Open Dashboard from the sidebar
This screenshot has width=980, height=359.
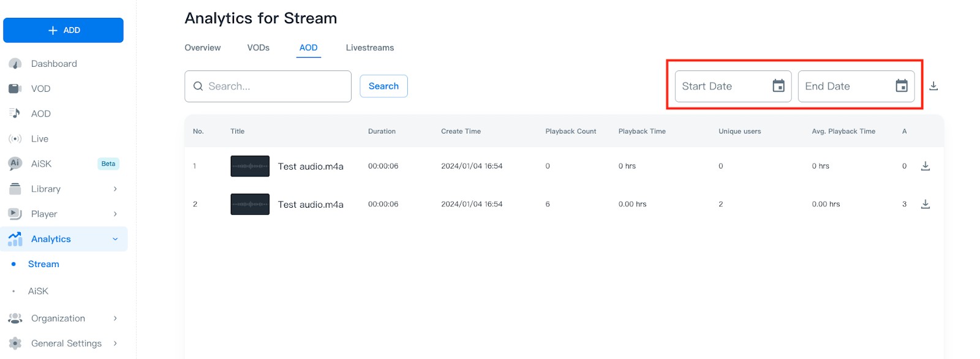point(54,64)
